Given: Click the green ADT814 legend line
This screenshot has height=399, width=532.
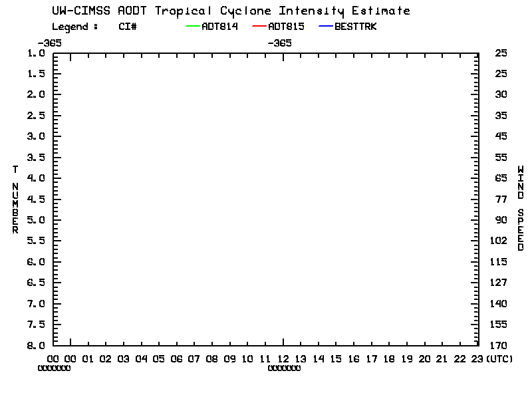Looking at the screenshot, I should click(192, 27).
